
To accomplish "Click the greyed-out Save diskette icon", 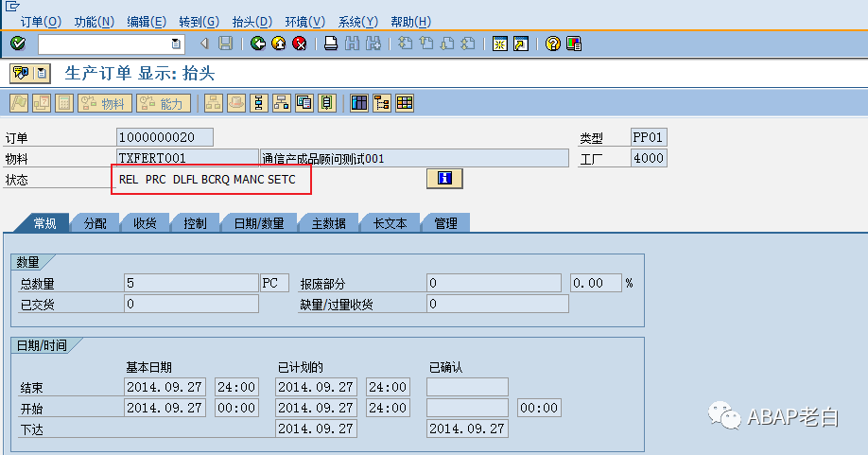I will [x=225, y=44].
